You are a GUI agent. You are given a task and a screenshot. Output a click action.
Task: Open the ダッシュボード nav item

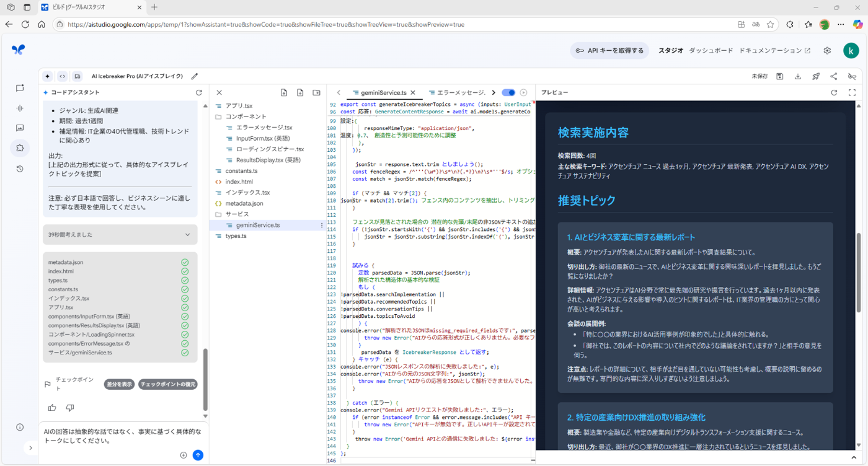(x=711, y=51)
